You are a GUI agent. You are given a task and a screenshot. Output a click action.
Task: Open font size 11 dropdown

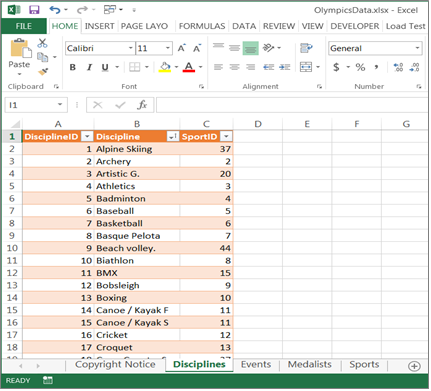168,48
